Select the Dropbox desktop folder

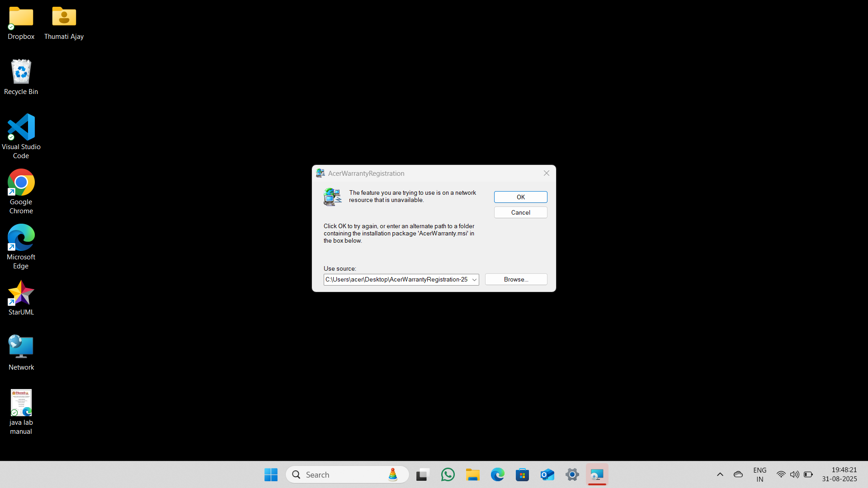21,23
